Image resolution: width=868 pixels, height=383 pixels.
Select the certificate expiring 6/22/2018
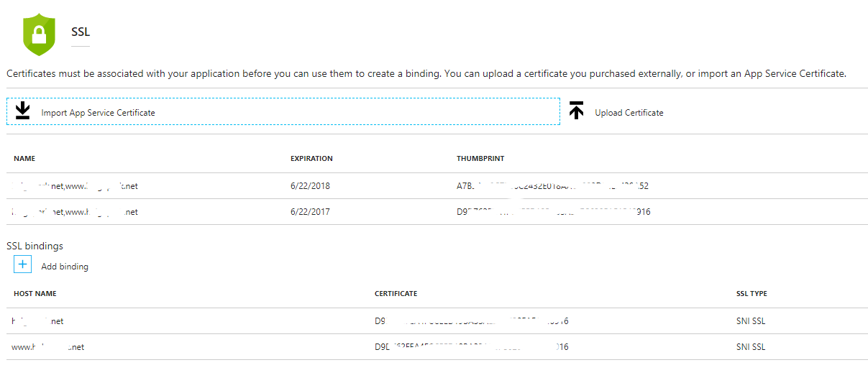coord(310,186)
